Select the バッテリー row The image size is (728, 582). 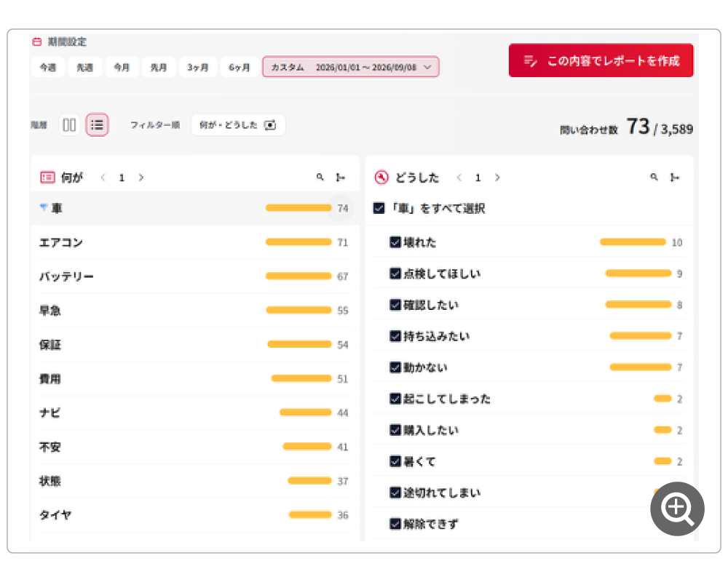(x=195, y=276)
